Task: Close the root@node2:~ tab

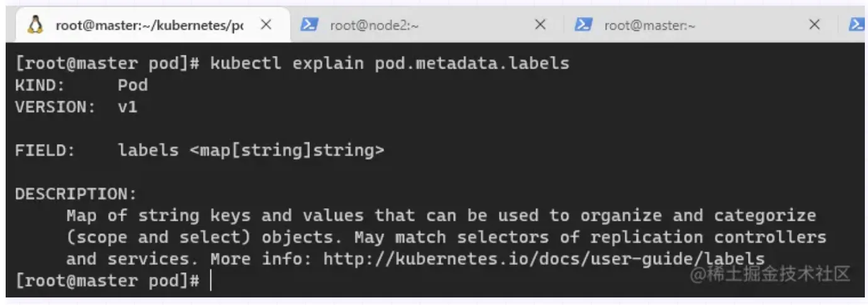Action: tap(539, 25)
